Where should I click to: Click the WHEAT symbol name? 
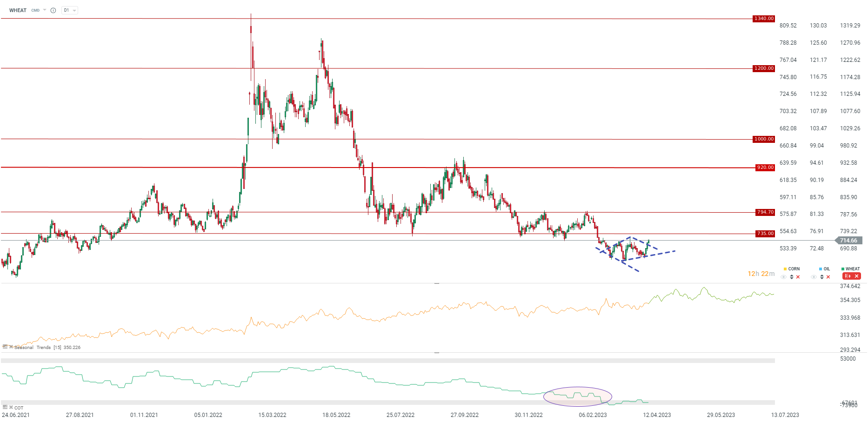pyautogui.click(x=18, y=10)
